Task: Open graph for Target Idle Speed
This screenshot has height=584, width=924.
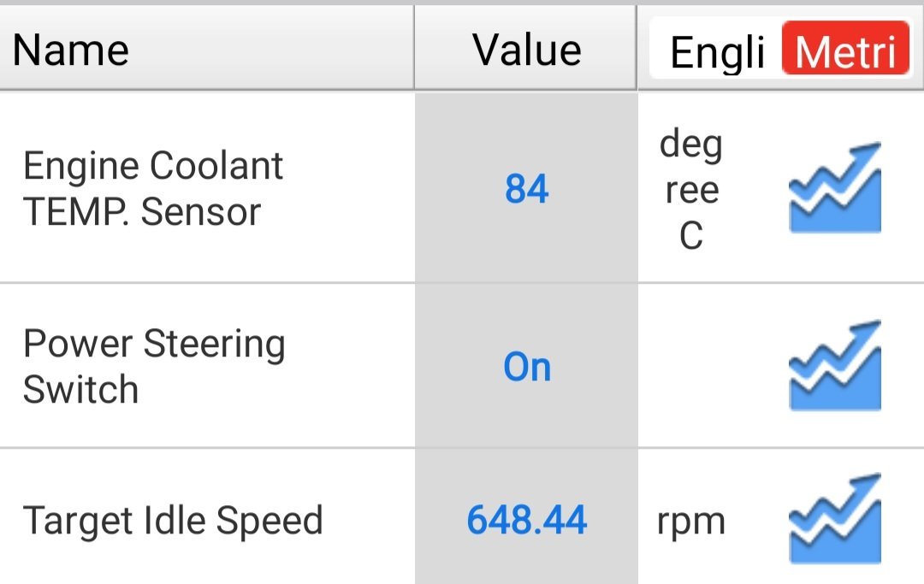Action: (835, 519)
